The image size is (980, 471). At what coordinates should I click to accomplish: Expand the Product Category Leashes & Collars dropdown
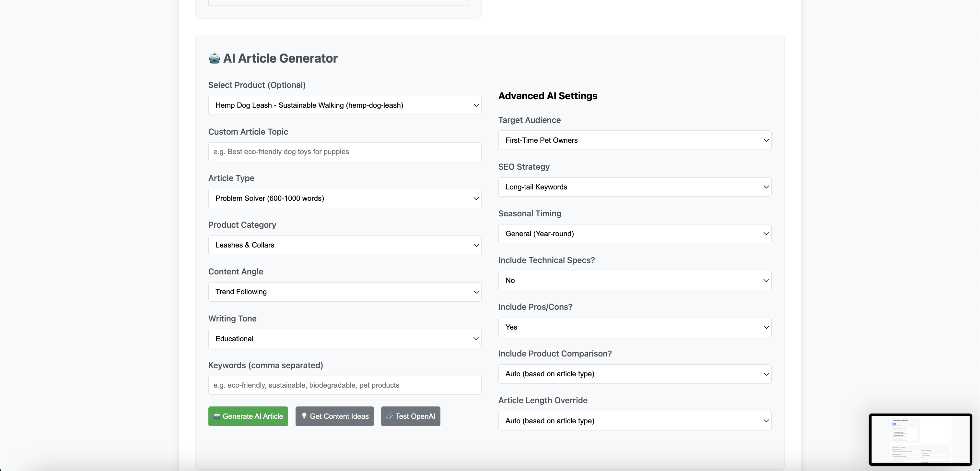coord(344,245)
